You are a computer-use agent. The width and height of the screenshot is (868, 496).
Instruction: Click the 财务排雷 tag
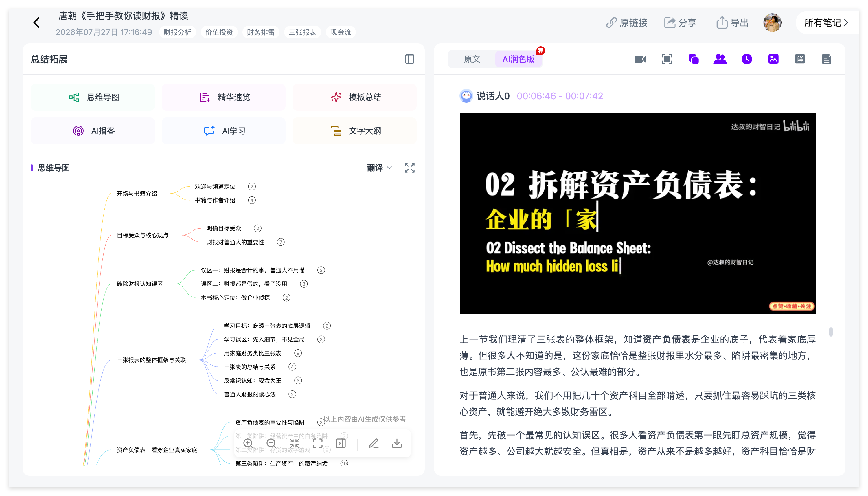pyautogui.click(x=260, y=32)
